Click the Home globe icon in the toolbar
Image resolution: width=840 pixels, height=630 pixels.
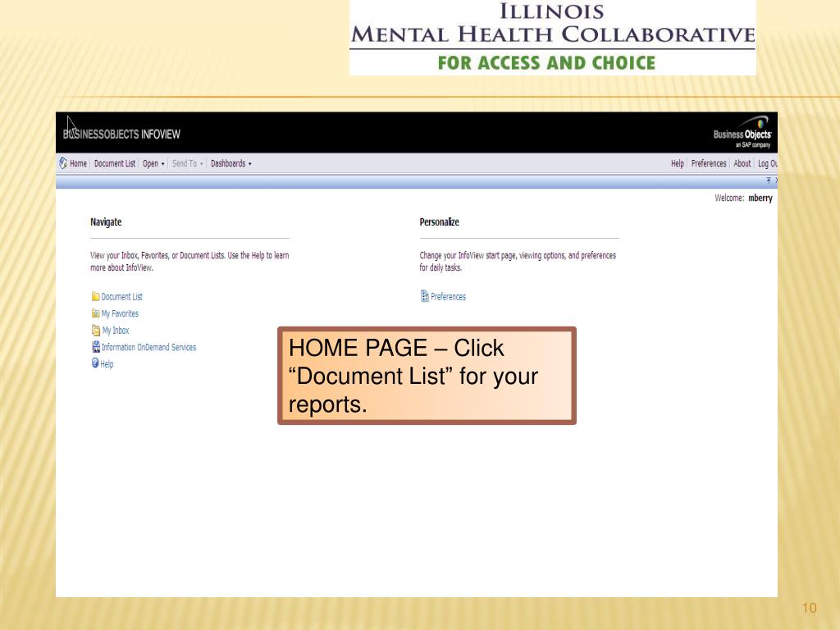[x=63, y=163]
